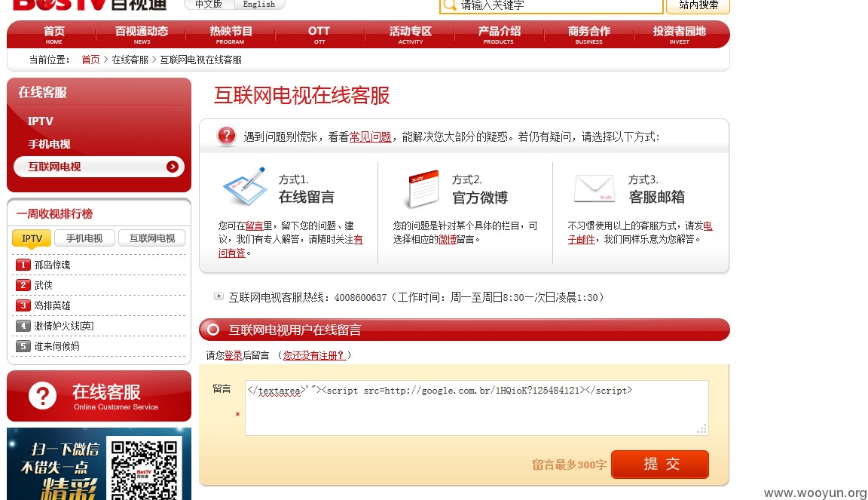Submit message with 提交 button
Image resolution: width=868 pixels, height=500 pixels.
click(660, 464)
